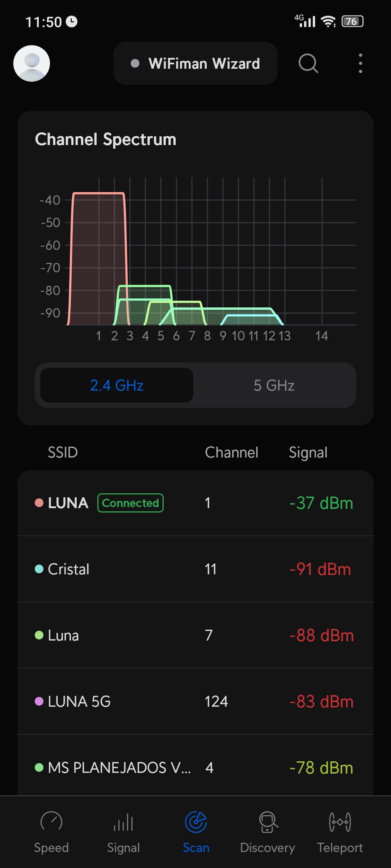Open the WiFiman Wizard button
Image resolution: width=391 pixels, height=868 pixels.
195,63
